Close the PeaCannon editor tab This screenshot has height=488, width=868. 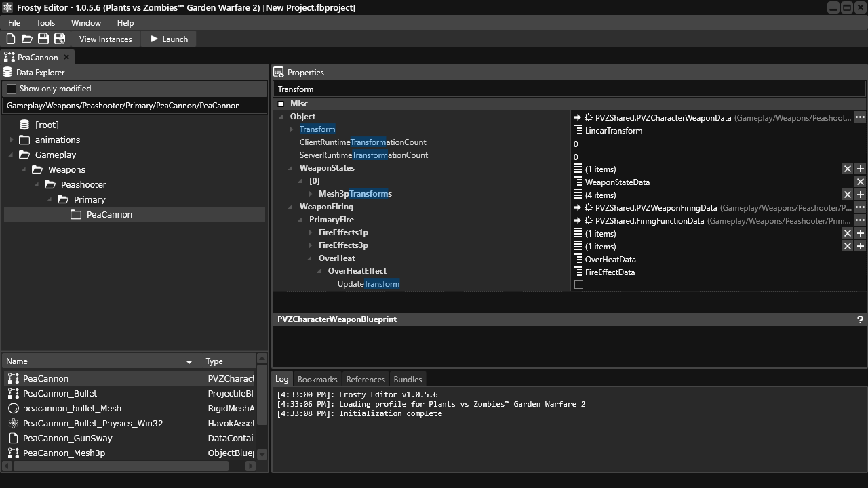point(66,57)
